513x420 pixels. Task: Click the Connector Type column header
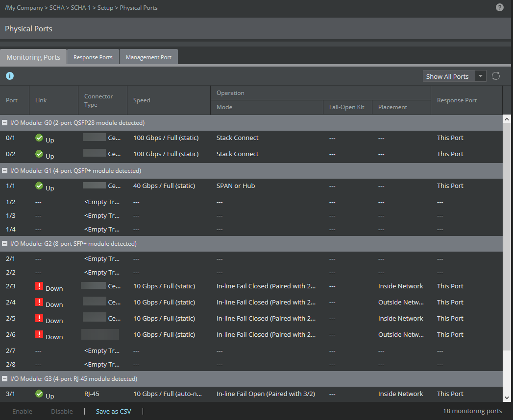[x=102, y=100]
